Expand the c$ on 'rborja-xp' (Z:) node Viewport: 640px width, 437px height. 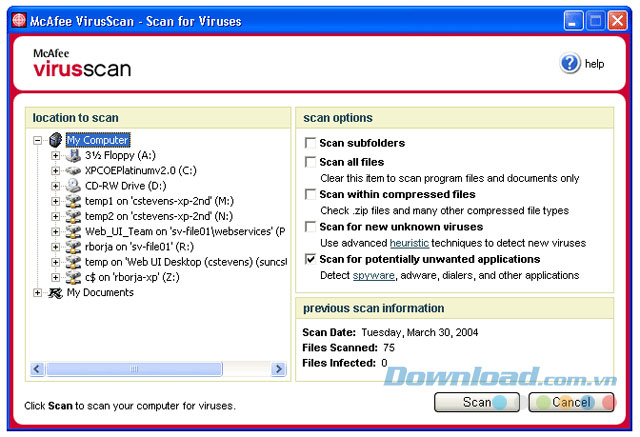[x=56, y=277]
